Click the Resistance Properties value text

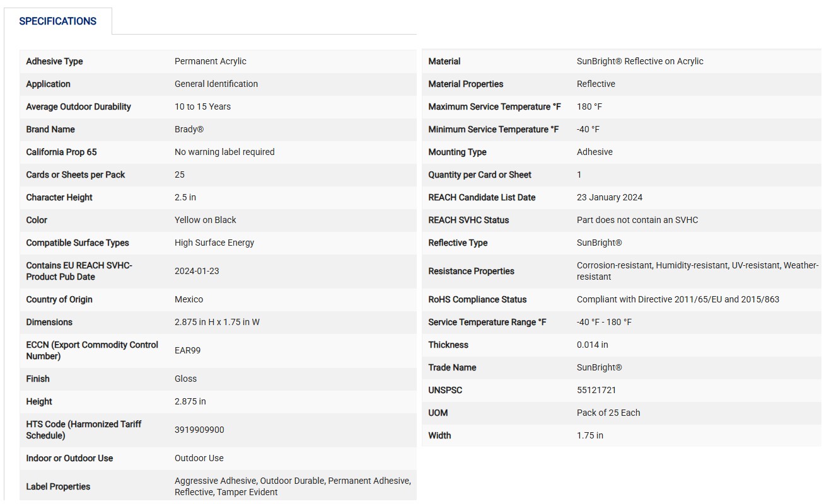[x=697, y=271]
